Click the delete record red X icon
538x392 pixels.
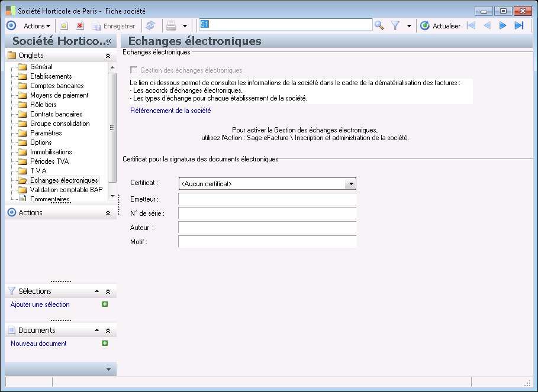(x=80, y=25)
